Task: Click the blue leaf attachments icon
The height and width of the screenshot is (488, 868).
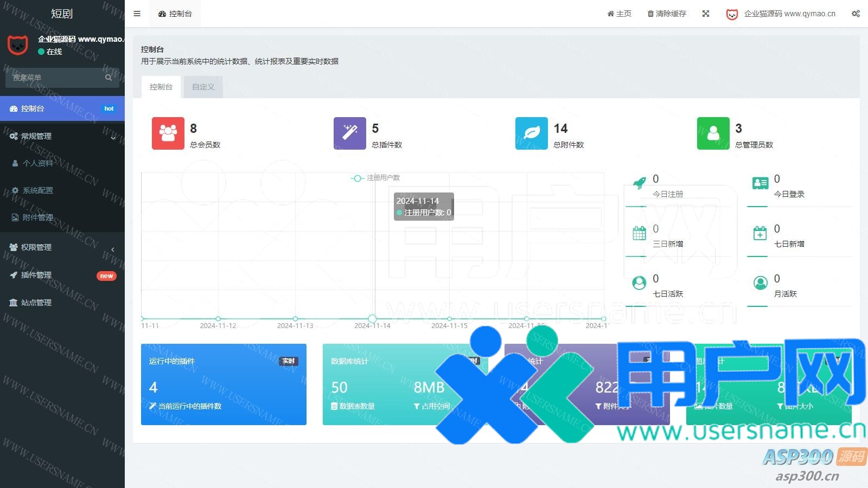Action: point(531,133)
